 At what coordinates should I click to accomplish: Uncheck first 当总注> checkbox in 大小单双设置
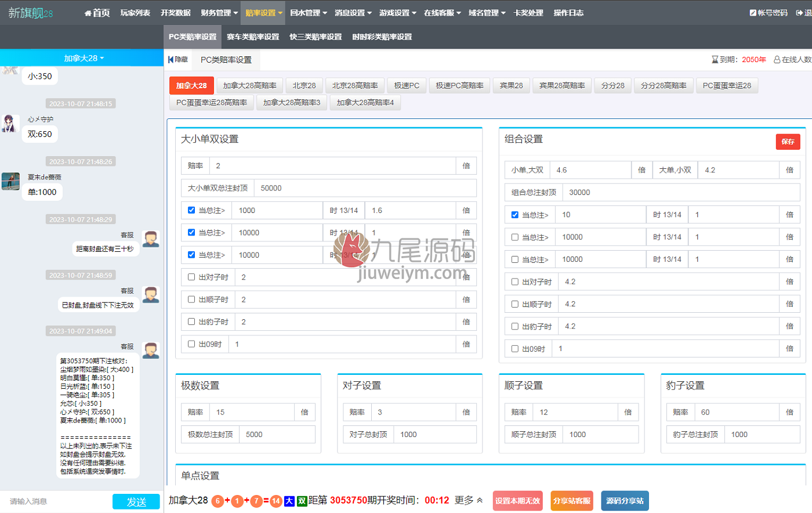(x=191, y=210)
